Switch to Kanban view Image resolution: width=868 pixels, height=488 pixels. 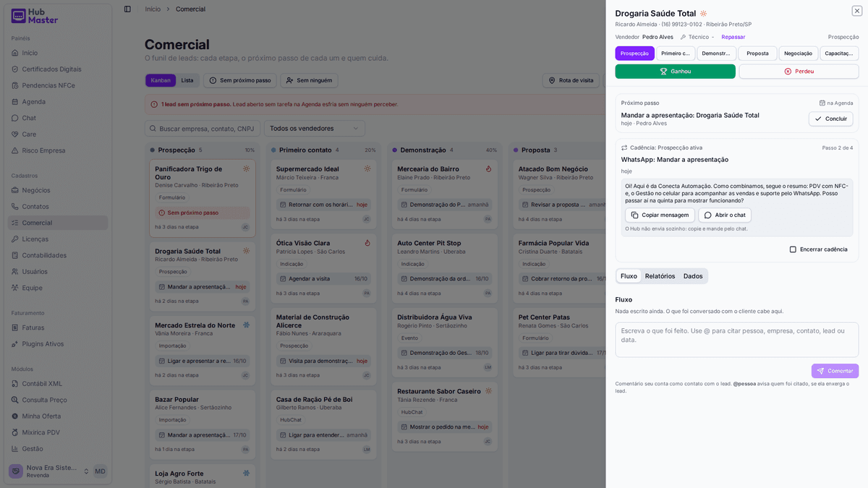pyautogui.click(x=161, y=80)
